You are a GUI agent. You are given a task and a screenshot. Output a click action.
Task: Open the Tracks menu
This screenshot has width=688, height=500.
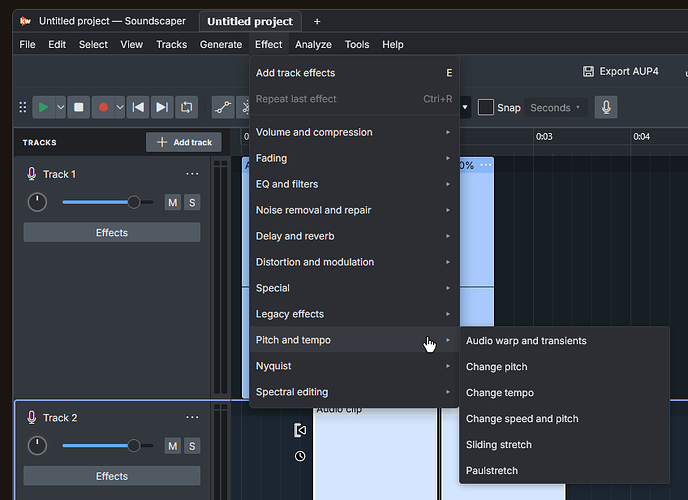(172, 44)
